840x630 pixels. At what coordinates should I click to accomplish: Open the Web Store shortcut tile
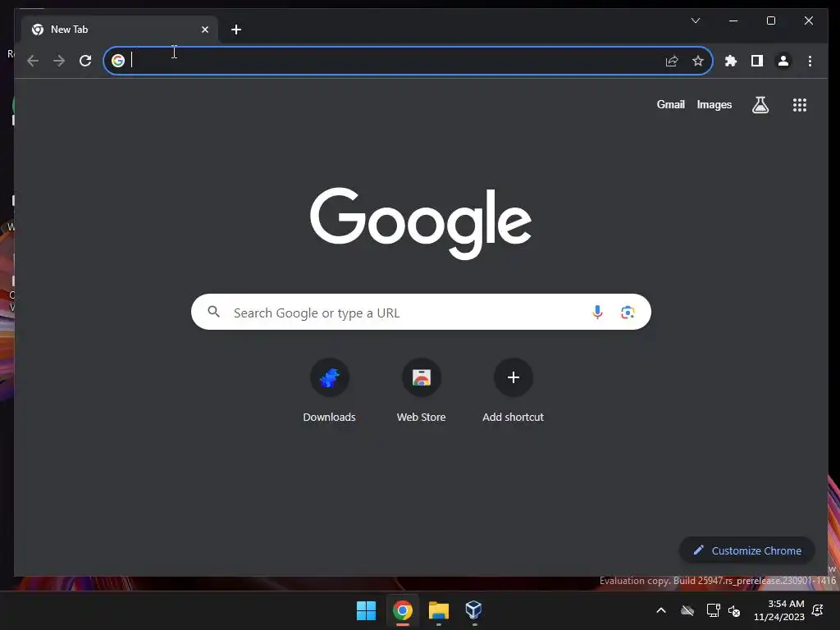tap(422, 391)
